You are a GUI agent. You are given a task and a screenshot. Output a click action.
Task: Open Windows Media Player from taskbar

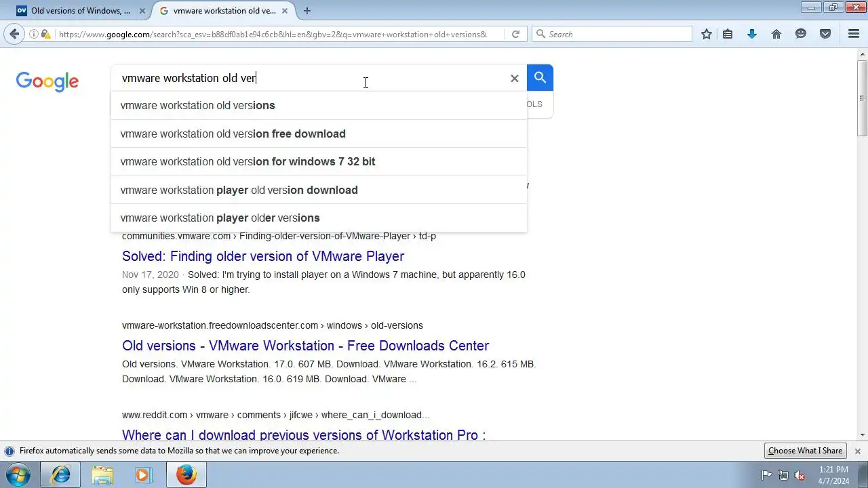point(143,475)
